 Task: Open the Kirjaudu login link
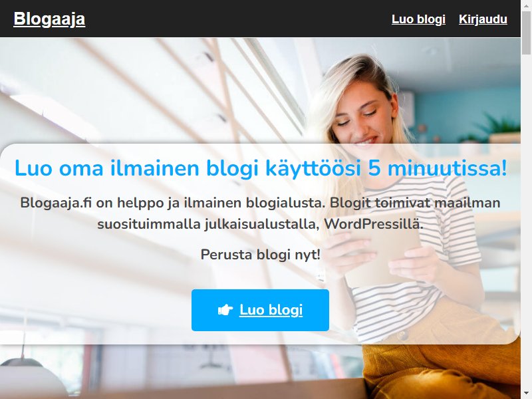point(483,19)
